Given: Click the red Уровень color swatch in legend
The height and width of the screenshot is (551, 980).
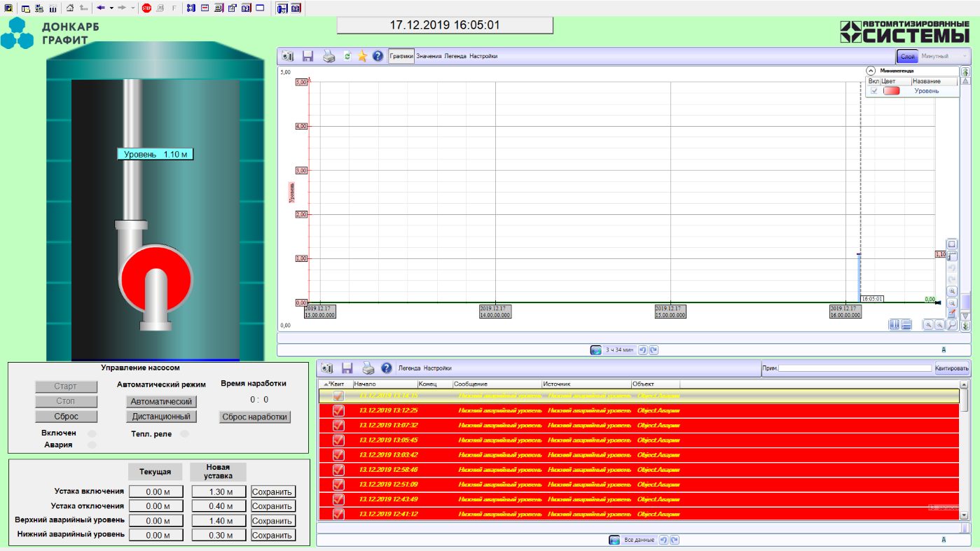Looking at the screenshot, I should click(891, 91).
